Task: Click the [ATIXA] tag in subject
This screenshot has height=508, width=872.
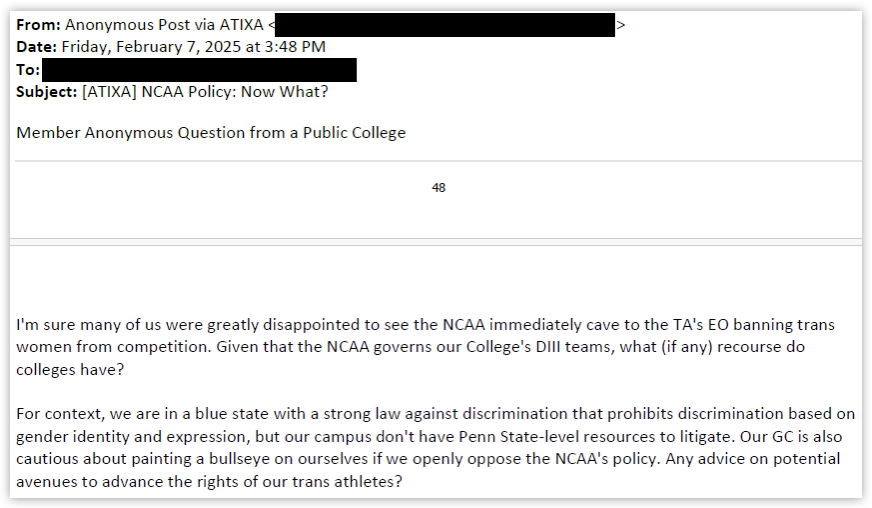Action: point(109,92)
